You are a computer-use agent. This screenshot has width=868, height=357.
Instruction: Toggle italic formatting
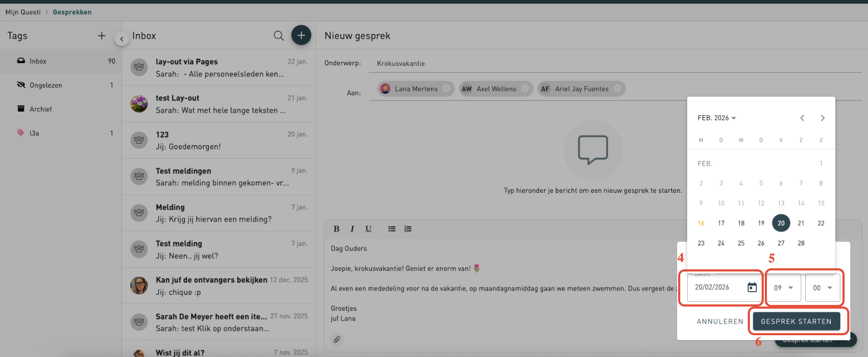[352, 229]
